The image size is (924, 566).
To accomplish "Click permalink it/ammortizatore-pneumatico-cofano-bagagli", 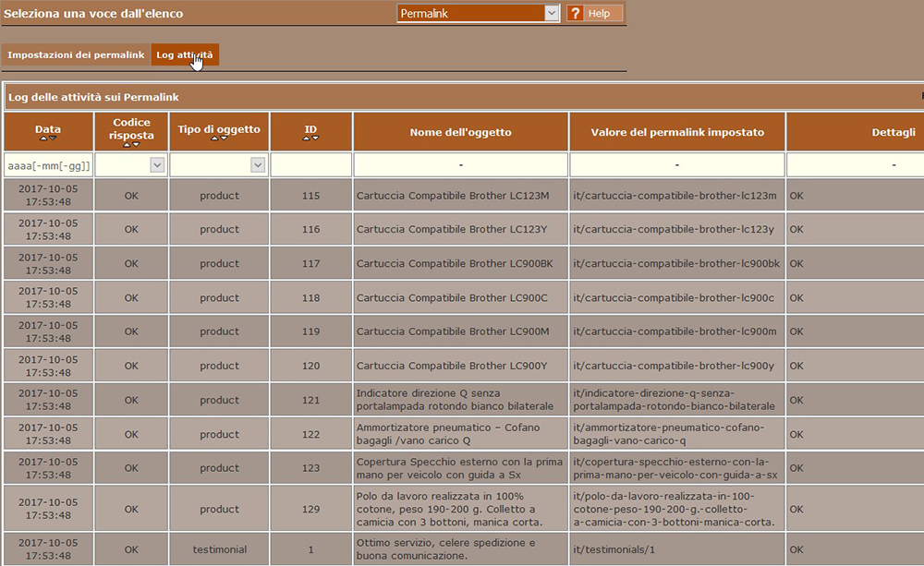I will [669, 433].
